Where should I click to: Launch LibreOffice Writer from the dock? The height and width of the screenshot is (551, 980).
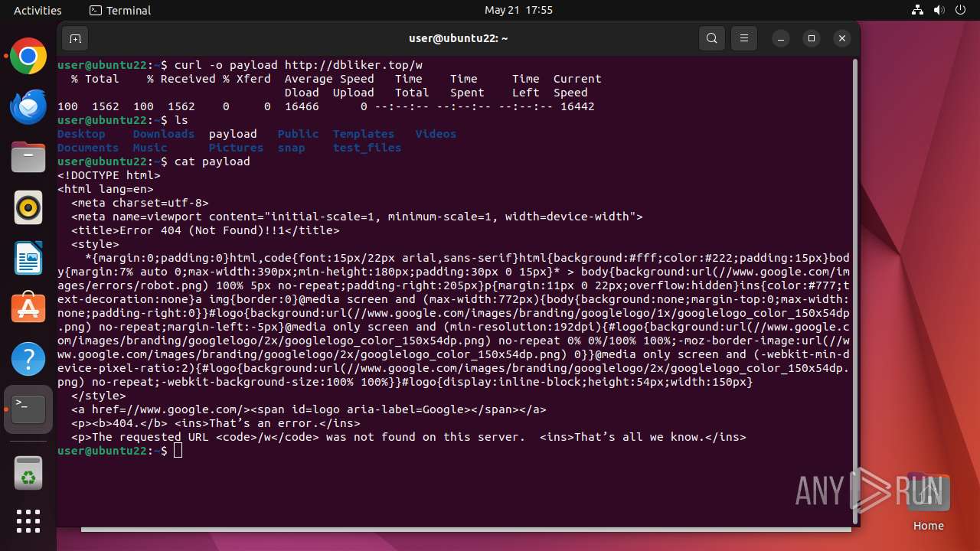click(x=28, y=258)
